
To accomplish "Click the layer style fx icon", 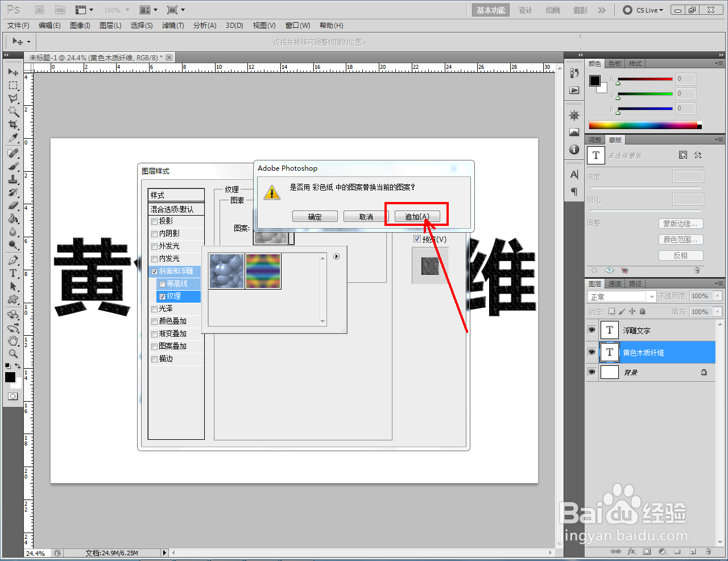I will [x=631, y=551].
